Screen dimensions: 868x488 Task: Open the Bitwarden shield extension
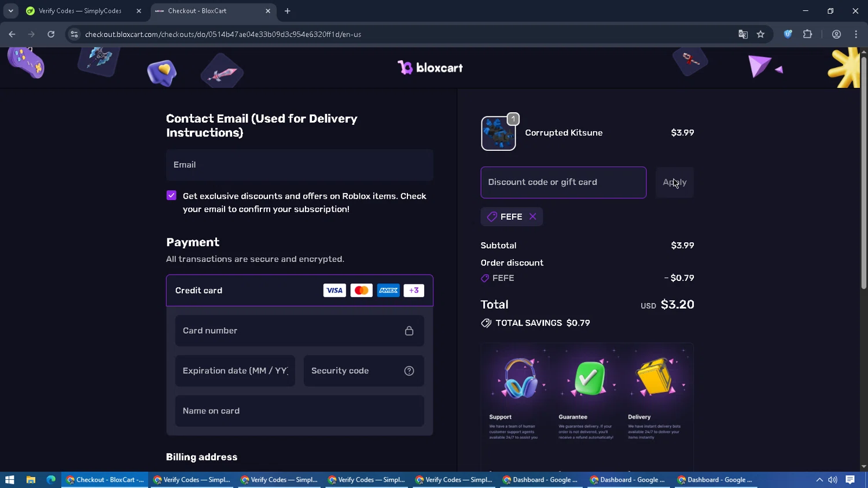click(x=788, y=34)
